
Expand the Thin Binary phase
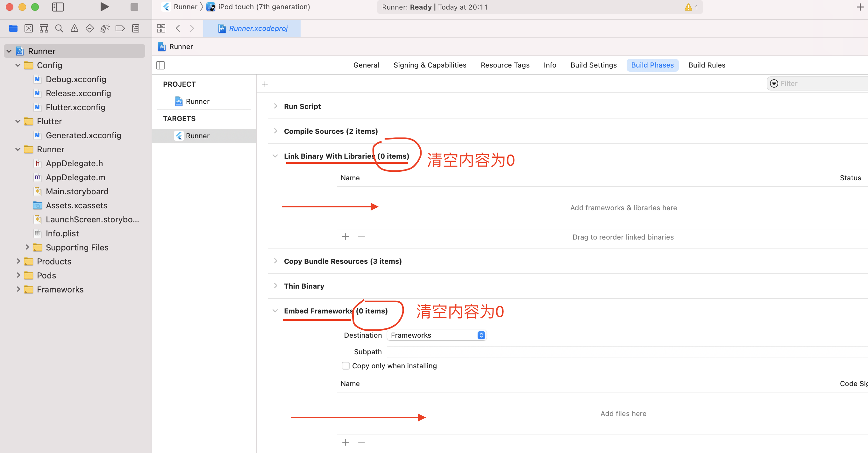(x=276, y=286)
